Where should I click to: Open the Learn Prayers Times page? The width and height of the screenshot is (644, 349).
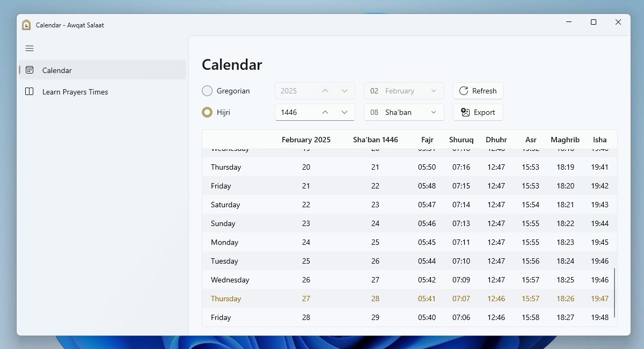coord(75,92)
